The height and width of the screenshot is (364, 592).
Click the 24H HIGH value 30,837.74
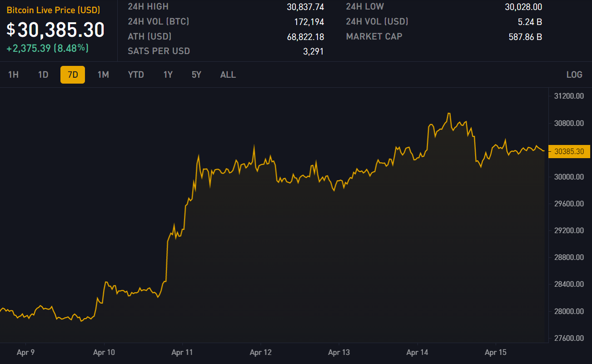pos(305,7)
